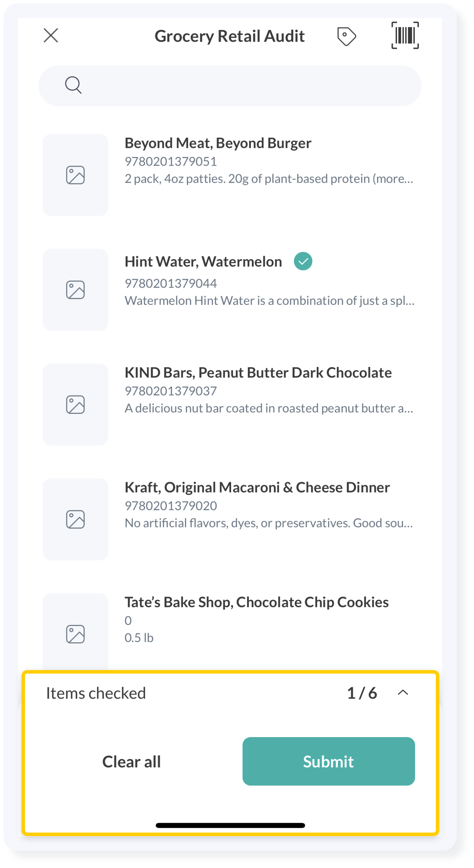This screenshot has height=868, width=474.
Task: Open Kraft Original Macaroni & Cheese Dinner
Action: tap(257, 488)
